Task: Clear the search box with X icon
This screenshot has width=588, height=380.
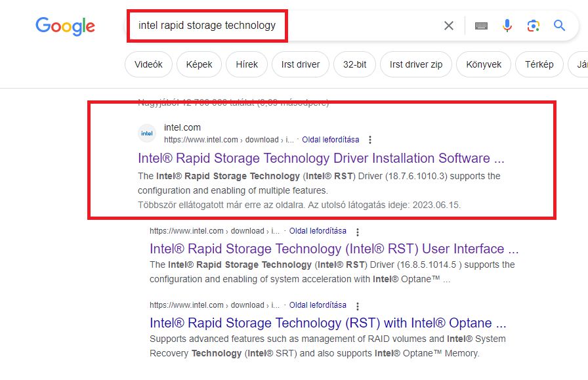Action: coord(449,26)
